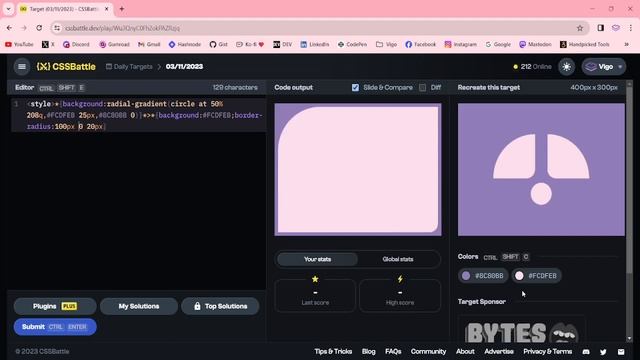
Task: Submit the solution
Action: point(55,327)
